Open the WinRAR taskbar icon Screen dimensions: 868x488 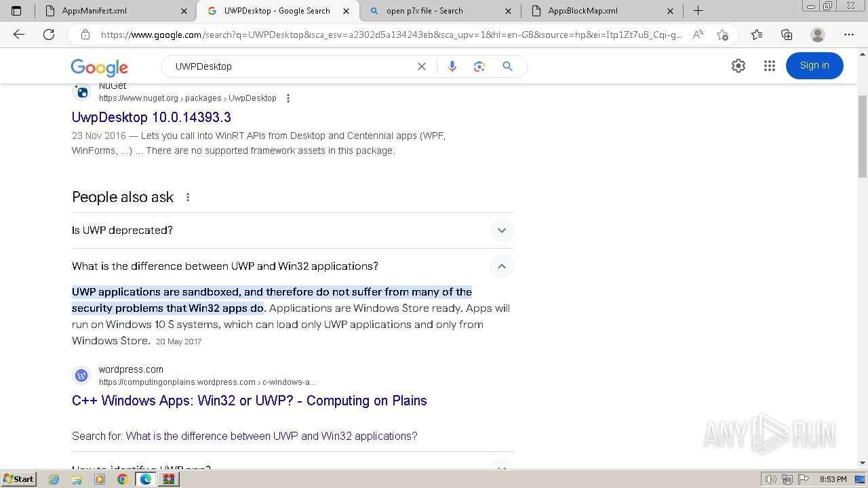click(x=169, y=479)
